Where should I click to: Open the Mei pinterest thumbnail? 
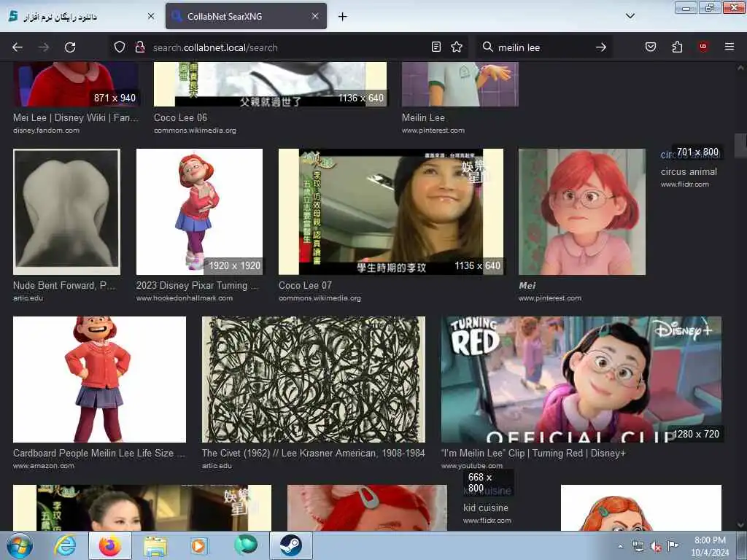[x=581, y=212]
